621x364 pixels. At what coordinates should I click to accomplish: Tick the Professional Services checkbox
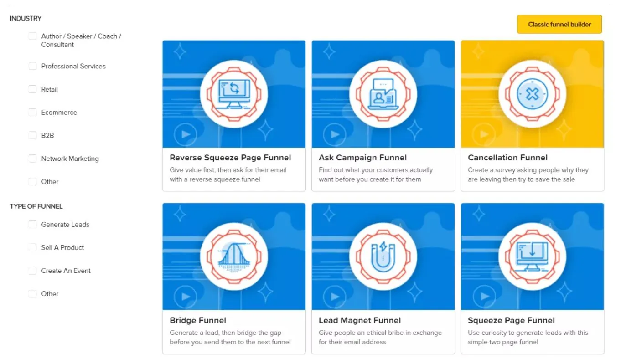[x=32, y=66]
